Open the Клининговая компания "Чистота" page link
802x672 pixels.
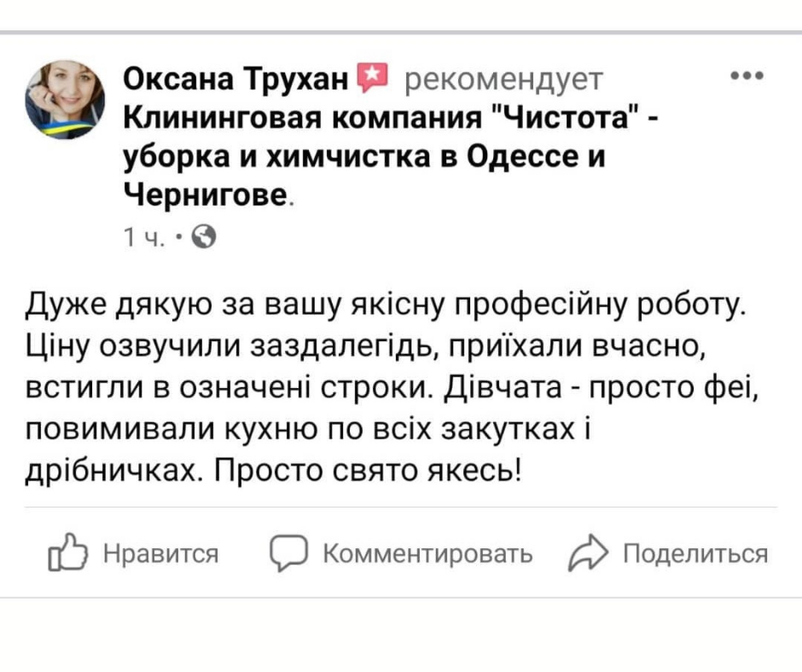click(x=383, y=119)
